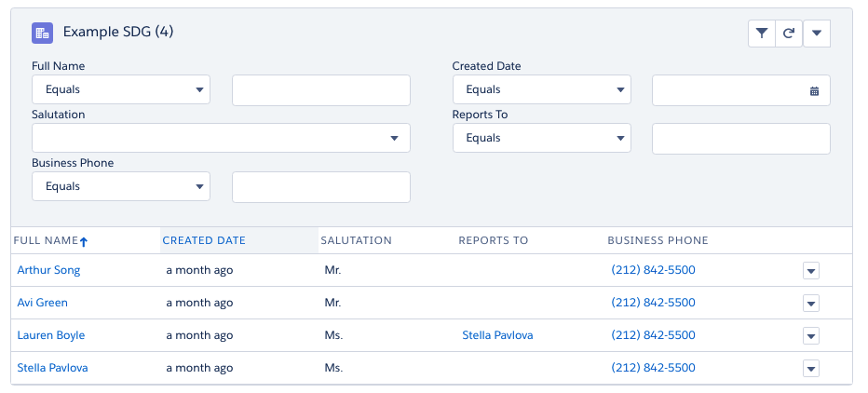The width and height of the screenshot is (868, 393).
Task: Open row actions for Avi Green
Action: pos(810,304)
